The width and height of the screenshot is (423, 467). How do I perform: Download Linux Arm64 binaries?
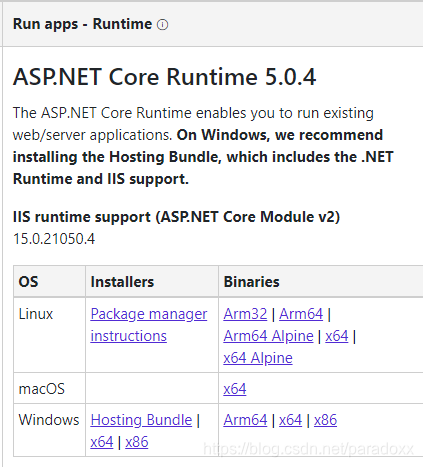coord(301,314)
